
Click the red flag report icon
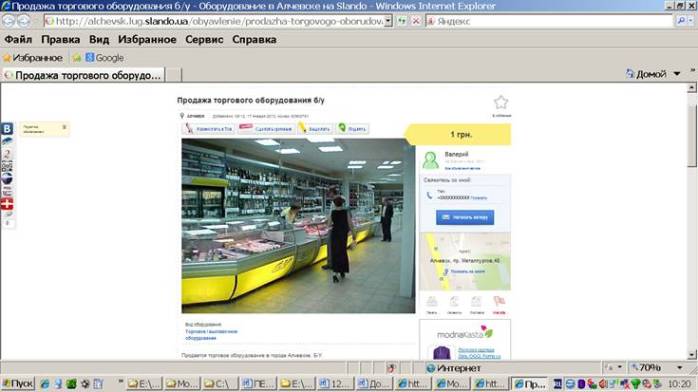[499, 302]
